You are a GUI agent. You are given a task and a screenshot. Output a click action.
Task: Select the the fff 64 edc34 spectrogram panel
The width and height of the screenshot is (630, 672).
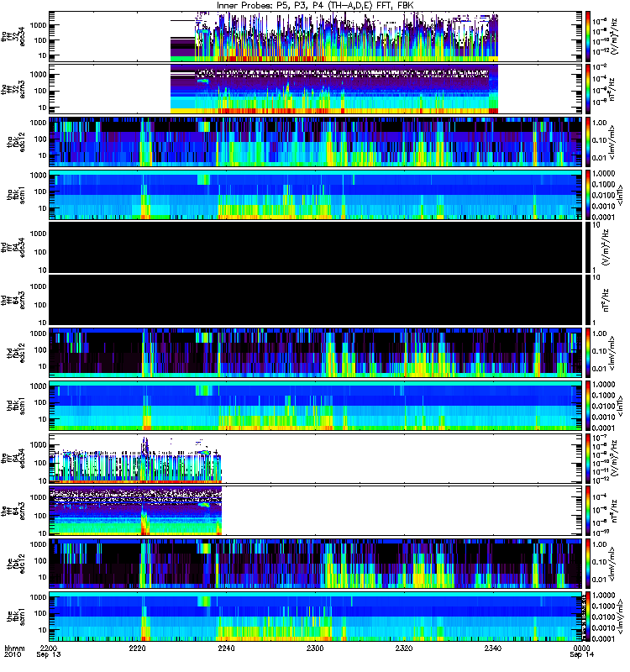[x=316, y=458]
